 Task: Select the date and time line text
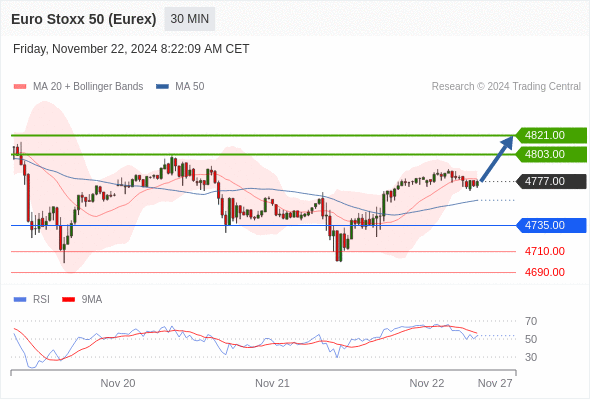click(131, 49)
